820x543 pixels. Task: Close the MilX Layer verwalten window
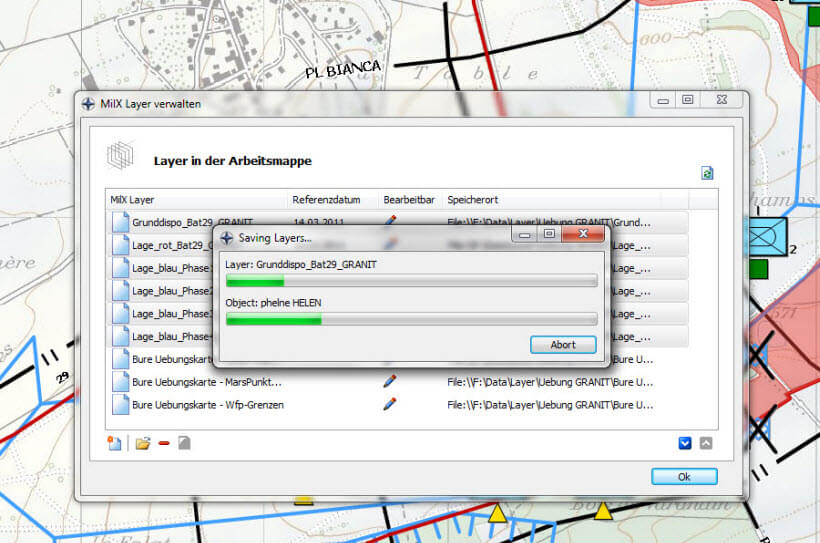722,99
